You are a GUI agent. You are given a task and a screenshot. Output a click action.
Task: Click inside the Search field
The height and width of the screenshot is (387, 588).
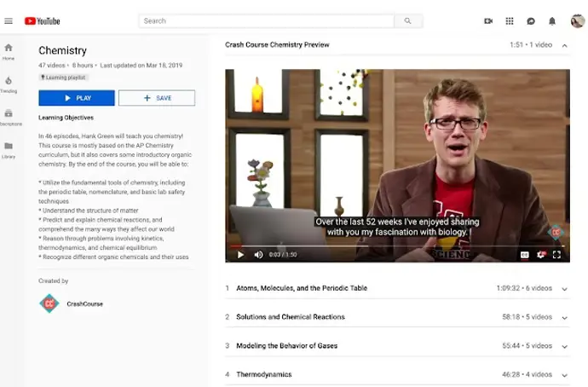click(x=266, y=21)
